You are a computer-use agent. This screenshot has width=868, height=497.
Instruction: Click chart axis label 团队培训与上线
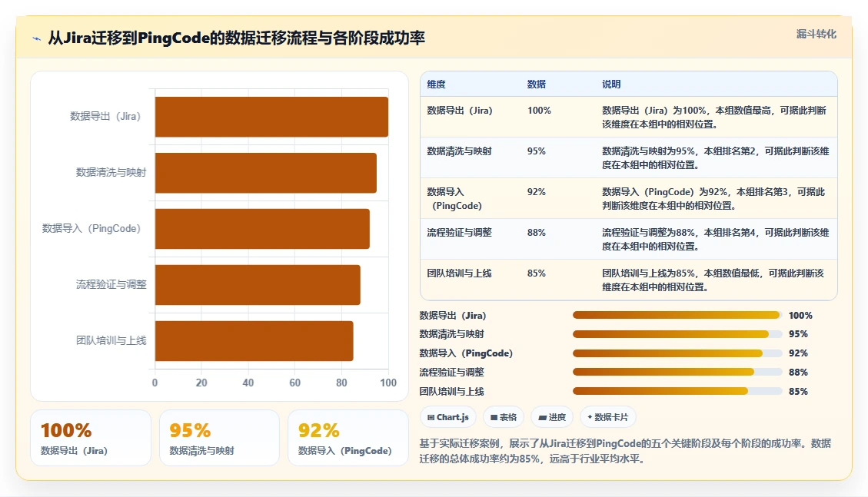[111, 340]
